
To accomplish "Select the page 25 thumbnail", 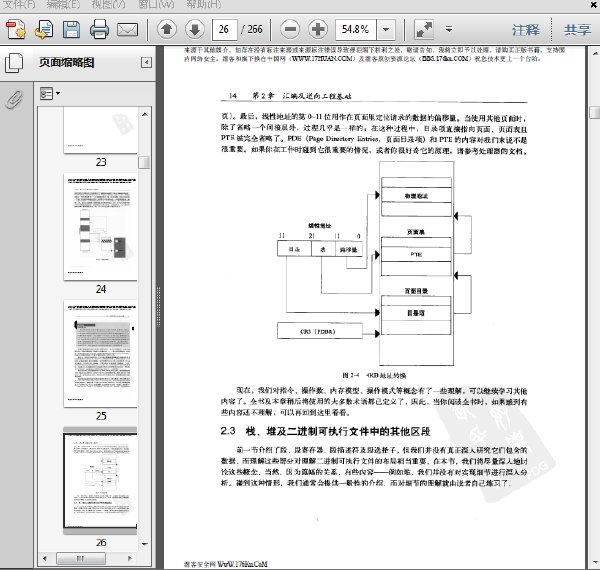I will tap(100, 353).
